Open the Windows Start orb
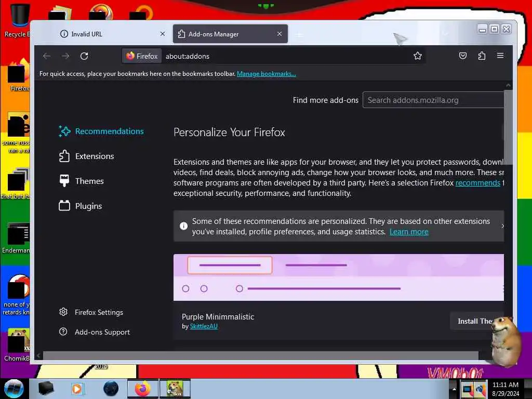Viewport: 532px width, 399px height. pos(14,389)
